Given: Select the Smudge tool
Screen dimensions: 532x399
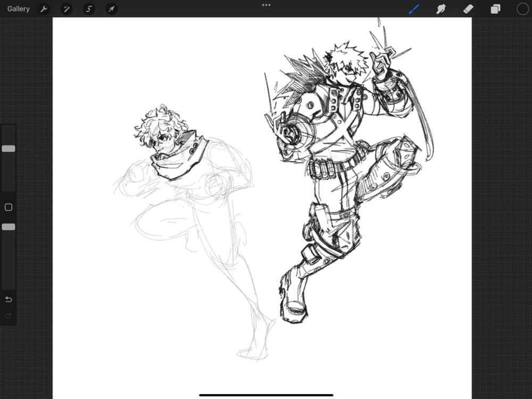Looking at the screenshot, I should tap(440, 9).
